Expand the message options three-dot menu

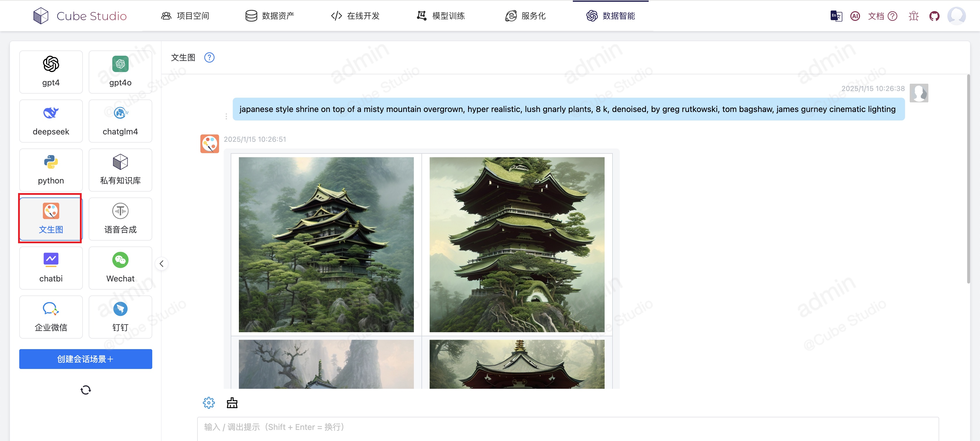(x=226, y=116)
